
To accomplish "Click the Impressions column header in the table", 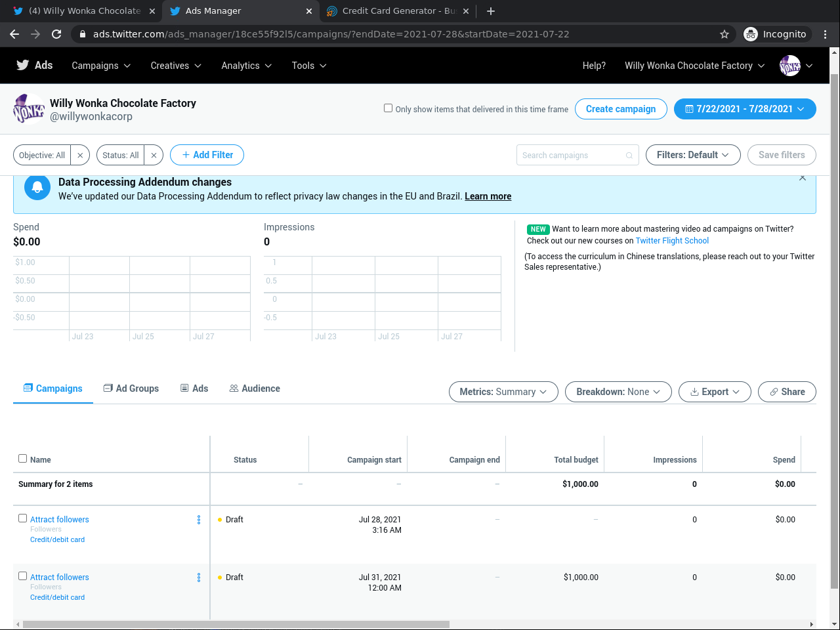I will pyautogui.click(x=675, y=460).
